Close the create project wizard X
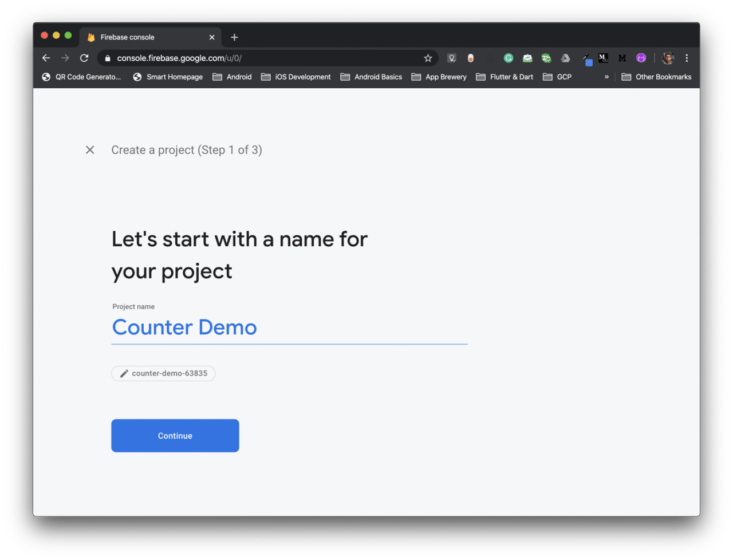The height and width of the screenshot is (560, 733). (x=90, y=150)
